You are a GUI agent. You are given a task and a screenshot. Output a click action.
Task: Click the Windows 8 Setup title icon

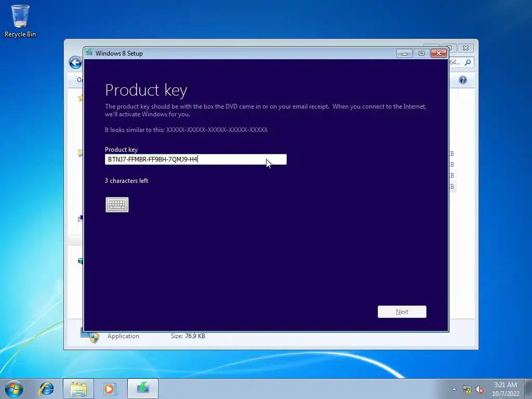pos(89,52)
